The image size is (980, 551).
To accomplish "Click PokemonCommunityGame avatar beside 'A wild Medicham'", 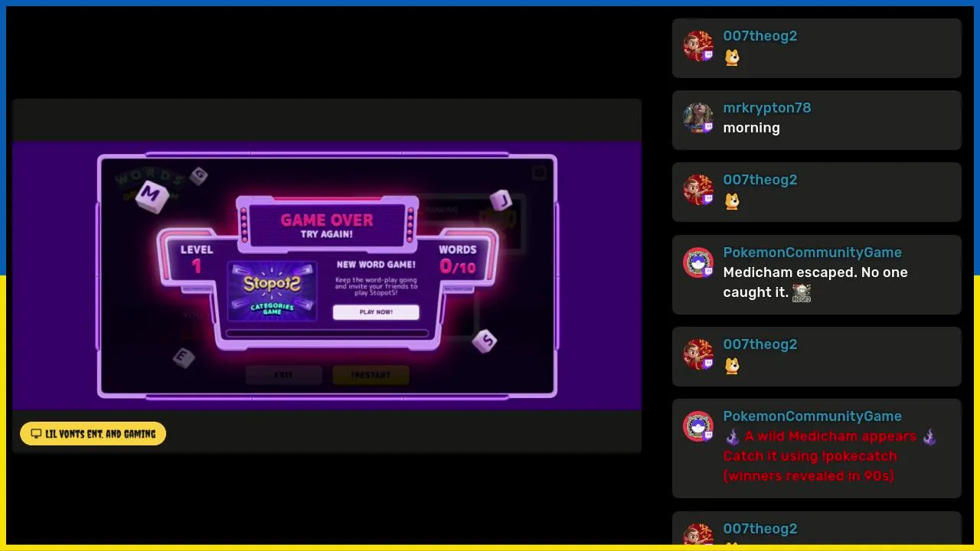I will point(698,426).
